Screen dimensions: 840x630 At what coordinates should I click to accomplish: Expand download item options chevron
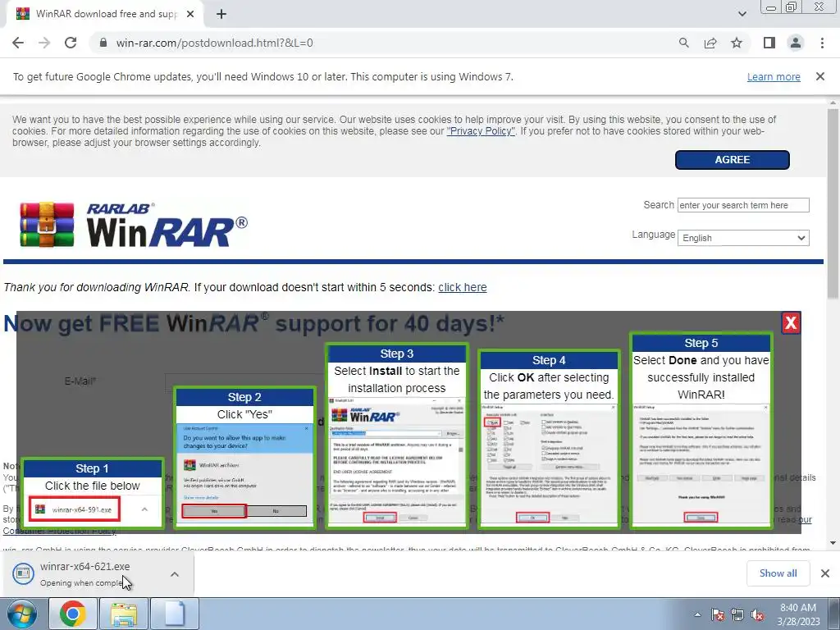[x=175, y=574]
